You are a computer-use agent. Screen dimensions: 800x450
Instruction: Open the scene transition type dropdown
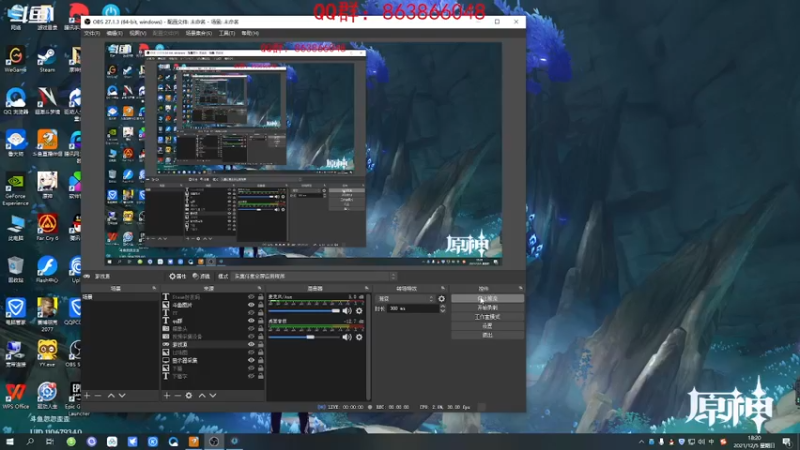tap(406, 298)
